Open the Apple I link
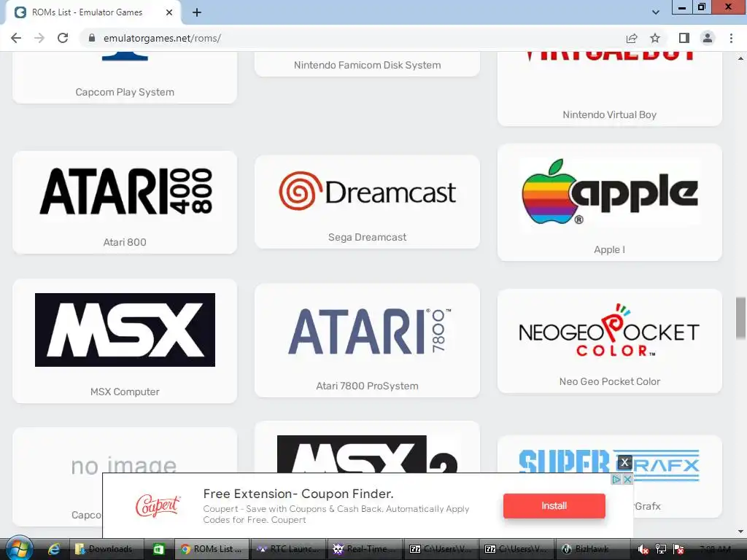747x560 pixels. (609, 249)
